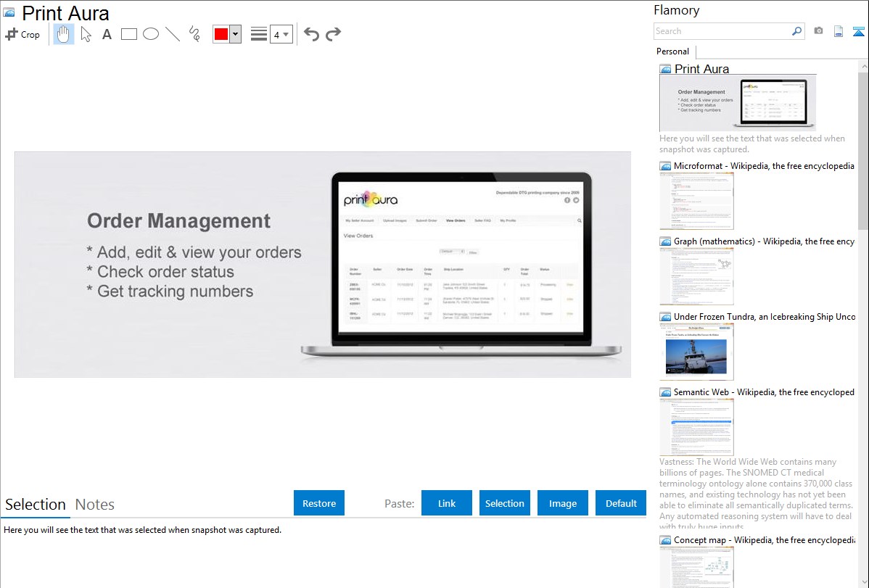
Task: Click the Vastness description under Semantic Web
Action: (757, 494)
